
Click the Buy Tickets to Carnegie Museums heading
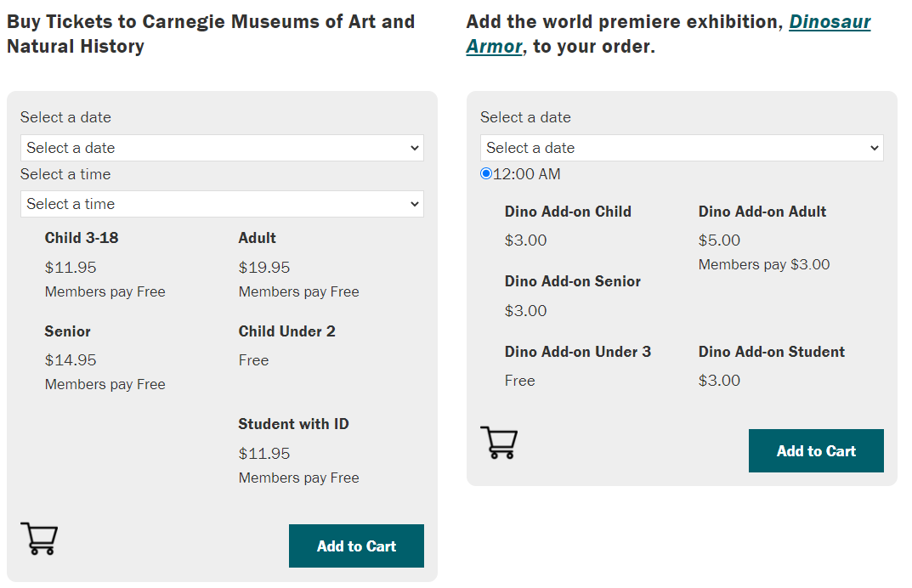211,34
